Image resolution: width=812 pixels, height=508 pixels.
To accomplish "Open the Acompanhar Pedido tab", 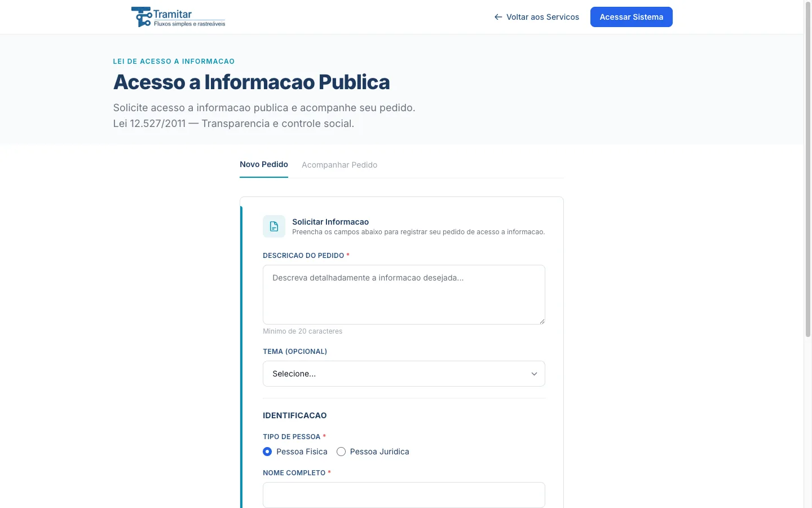I will pos(339,165).
